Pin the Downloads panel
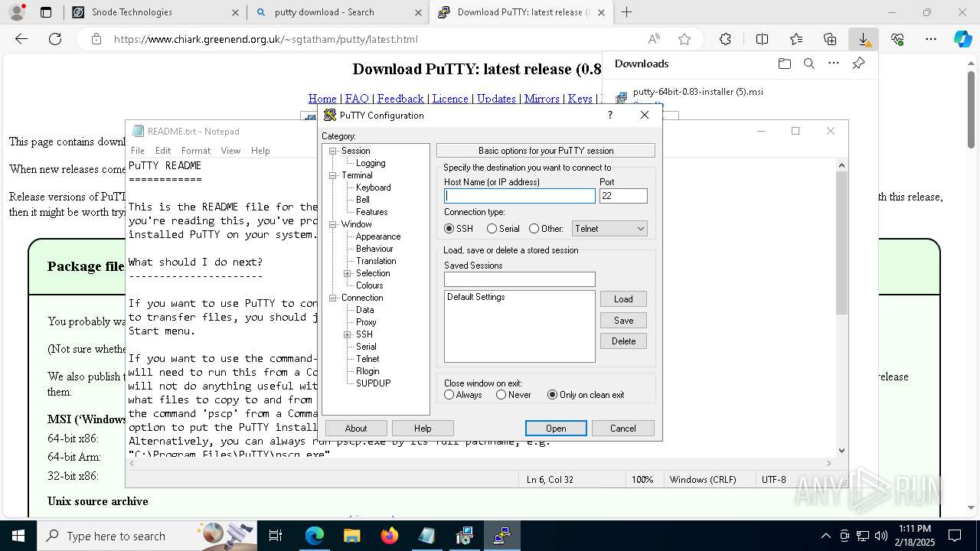 858,64
